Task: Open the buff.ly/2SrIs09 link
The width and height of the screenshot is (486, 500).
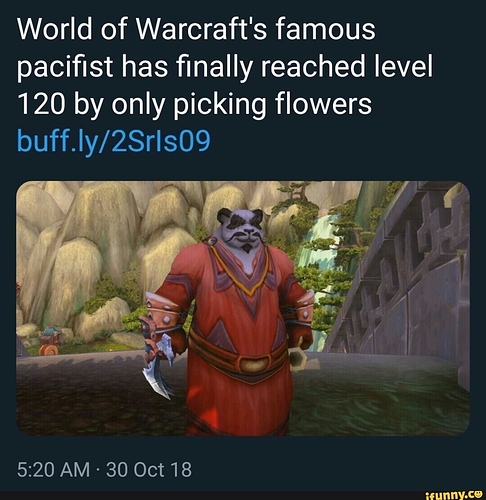Action: [113, 141]
